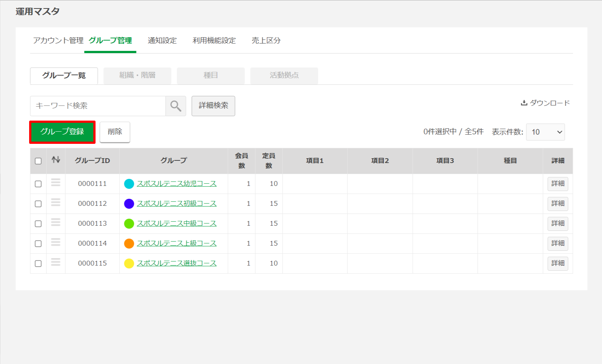602x364 pixels.
Task: Open the 組織・階層 sub-tab
Action: pos(137,76)
